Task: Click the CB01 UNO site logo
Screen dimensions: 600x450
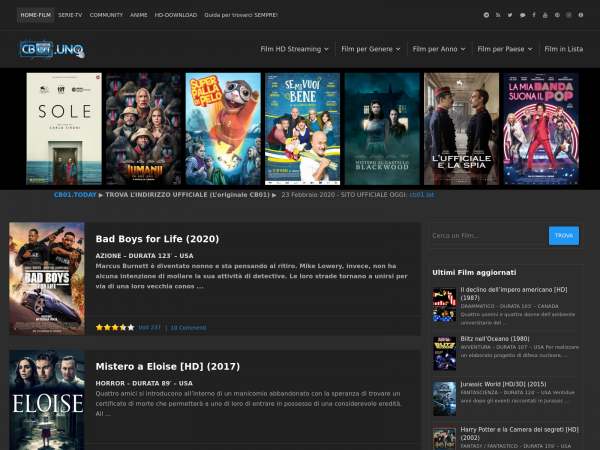Action: tap(52, 48)
